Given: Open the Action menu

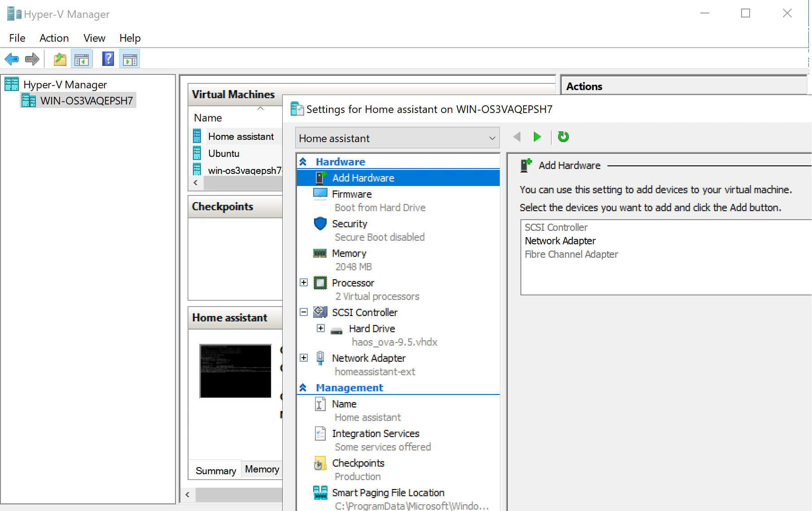Looking at the screenshot, I should [x=54, y=38].
